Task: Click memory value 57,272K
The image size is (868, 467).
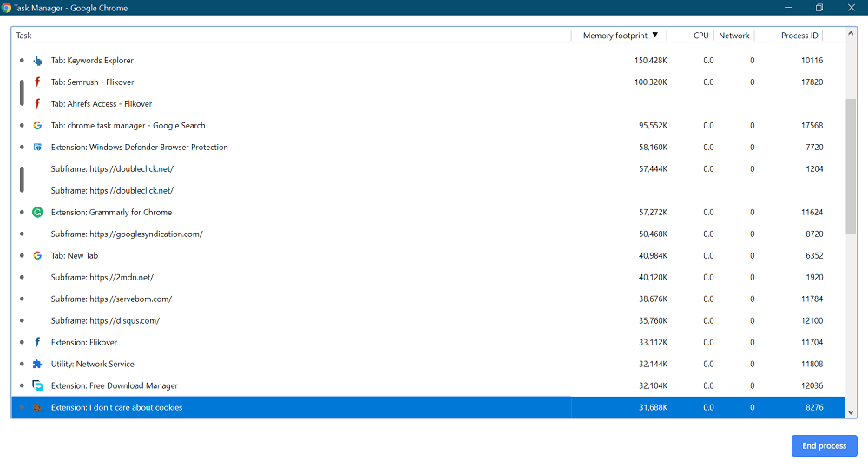Action: click(654, 212)
